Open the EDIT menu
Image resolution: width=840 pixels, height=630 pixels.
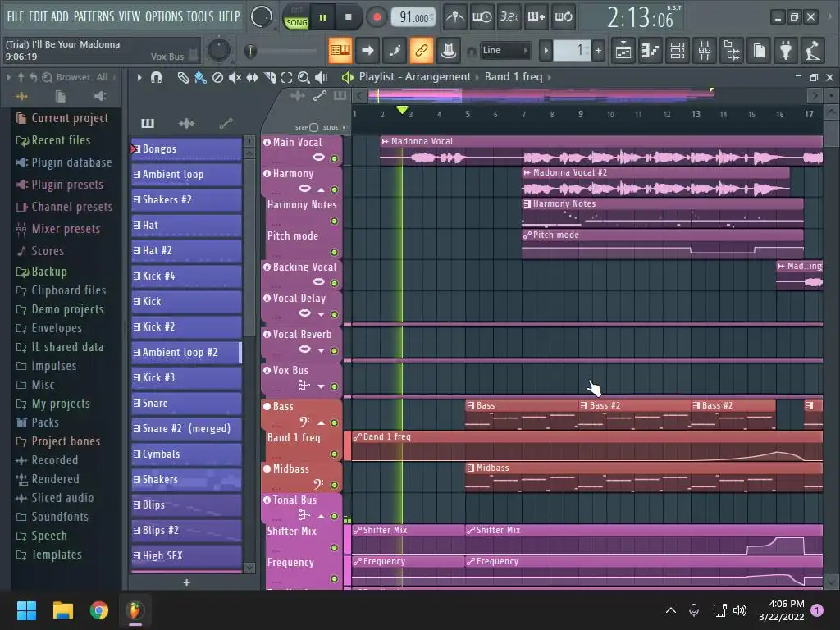coord(38,16)
